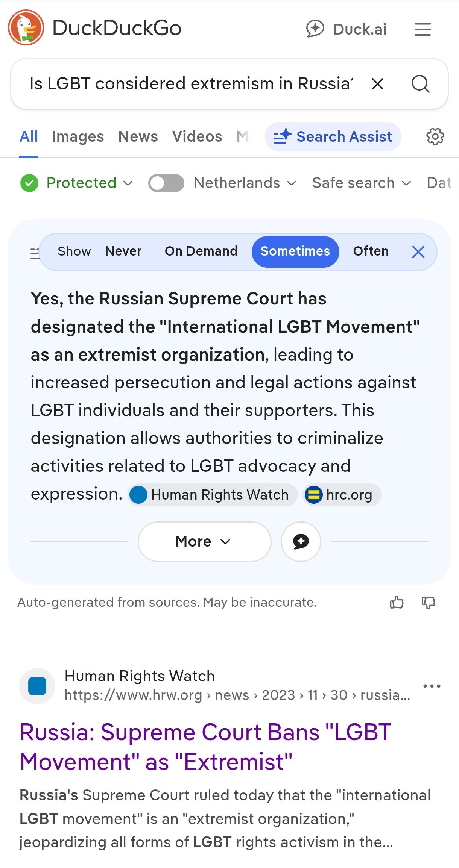Switch to the Images tab
The width and height of the screenshot is (459, 868).
coord(78,136)
